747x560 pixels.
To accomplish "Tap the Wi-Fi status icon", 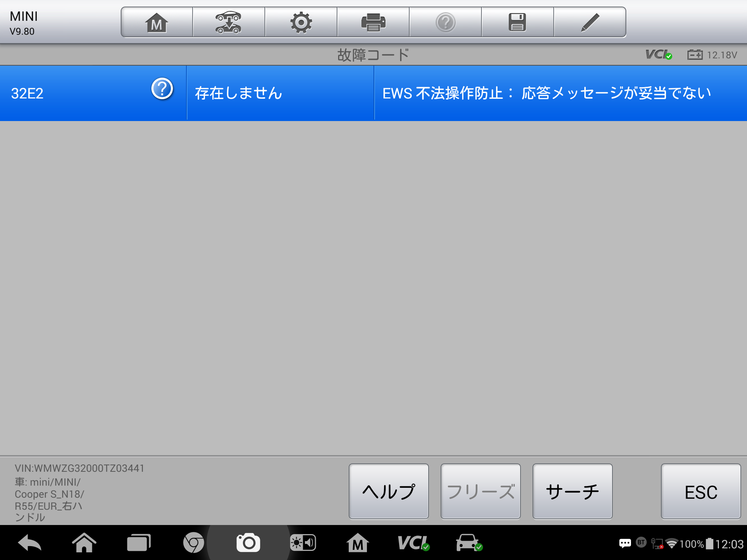I will coord(671,544).
